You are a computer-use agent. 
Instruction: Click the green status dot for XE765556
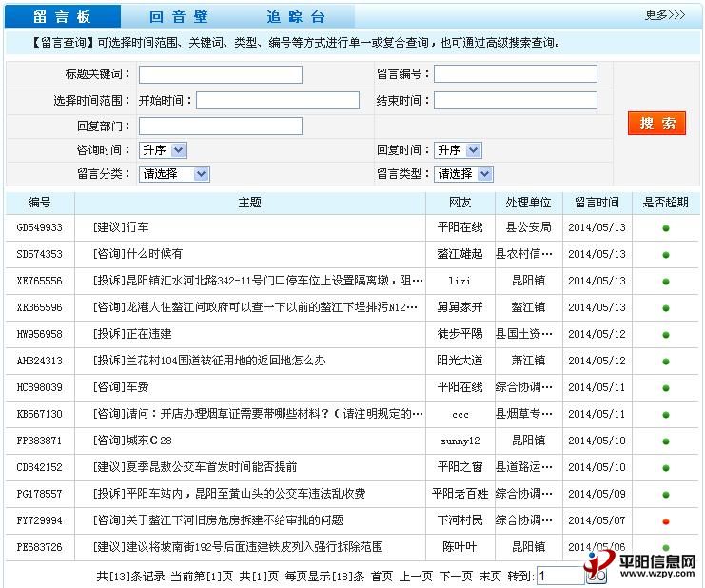point(666,282)
